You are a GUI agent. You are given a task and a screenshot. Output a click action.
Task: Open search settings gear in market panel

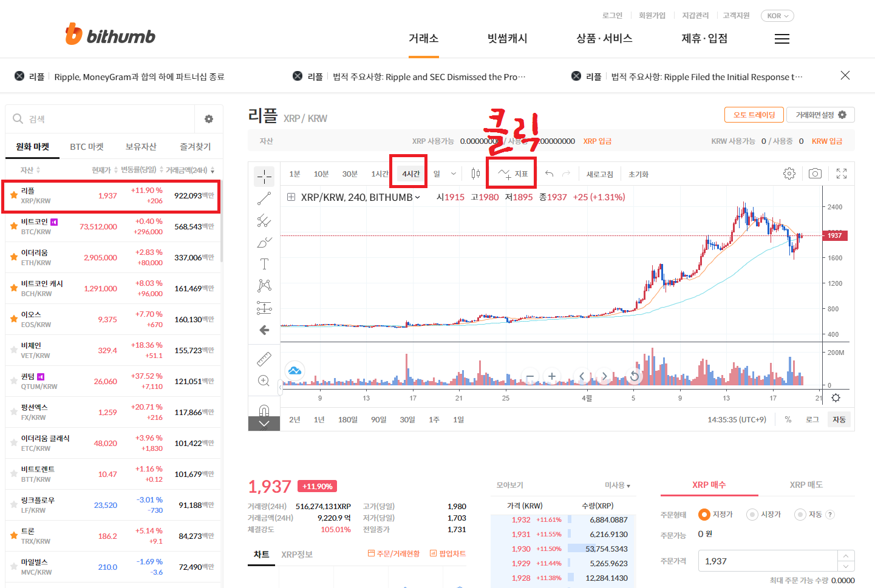(x=209, y=119)
